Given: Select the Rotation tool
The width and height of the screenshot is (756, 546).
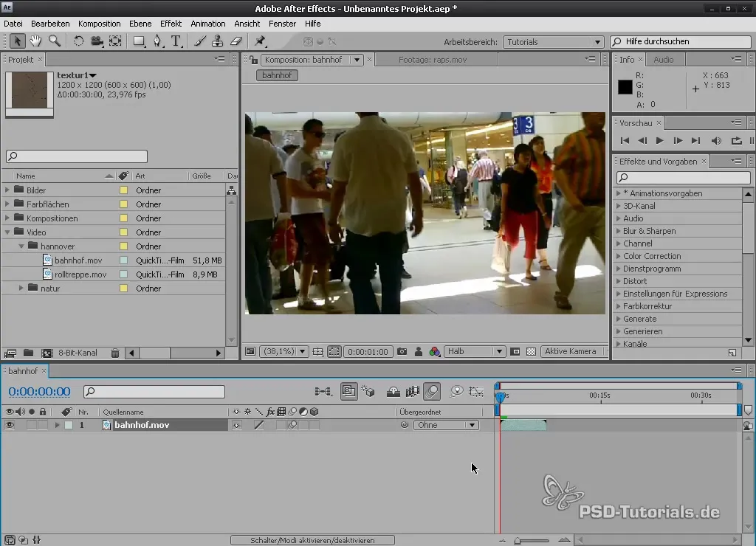Looking at the screenshot, I should tap(78, 41).
